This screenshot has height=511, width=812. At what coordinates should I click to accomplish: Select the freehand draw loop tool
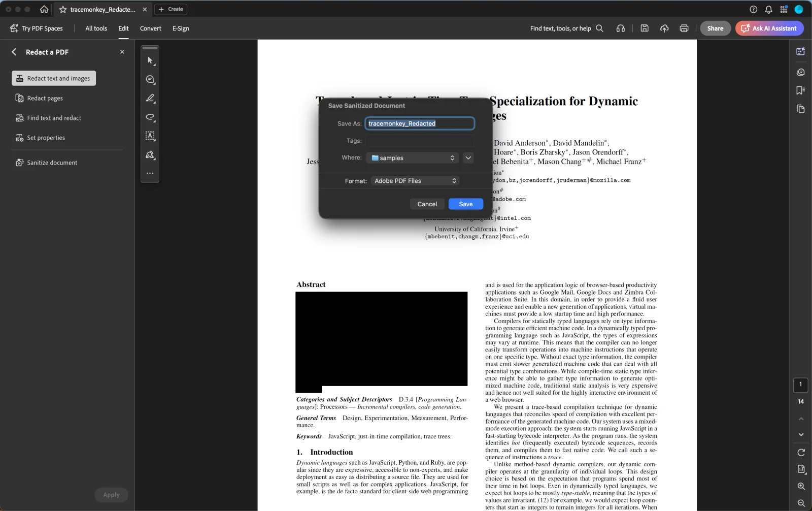pos(150,117)
